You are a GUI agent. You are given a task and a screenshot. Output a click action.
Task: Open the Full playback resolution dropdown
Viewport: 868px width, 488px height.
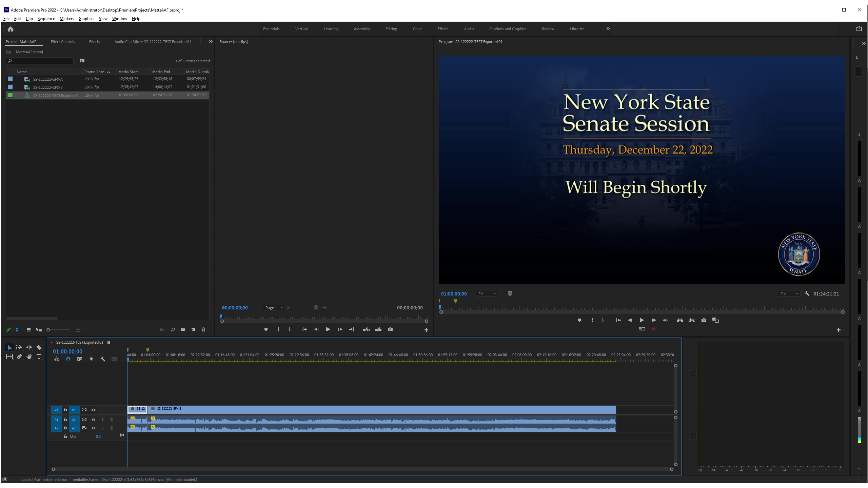(x=789, y=294)
